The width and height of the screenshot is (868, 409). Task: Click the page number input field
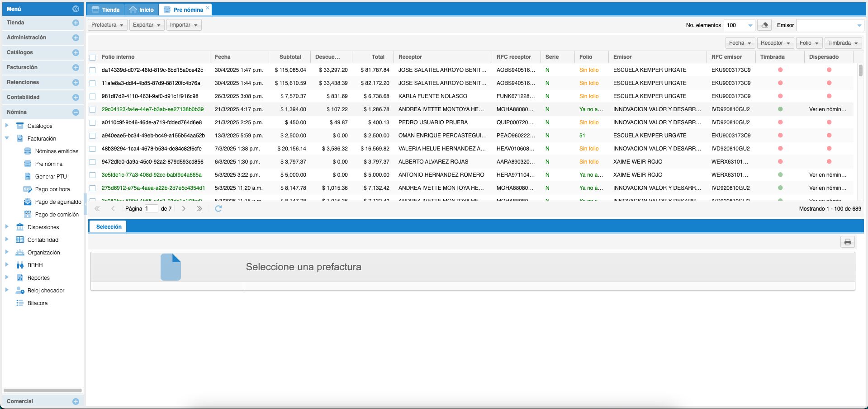tap(151, 208)
